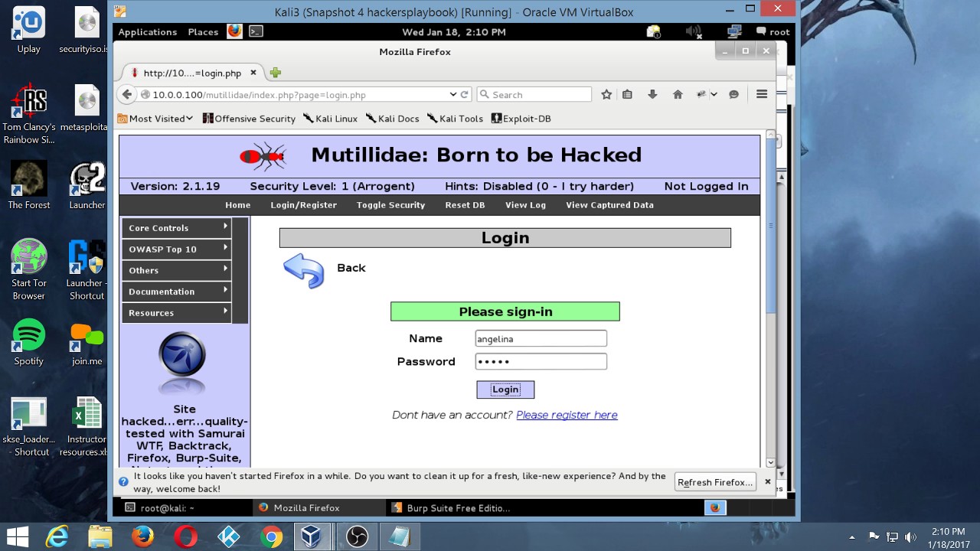980x551 pixels.
Task: Show hidden Windows tray icons
Action: click(852, 537)
